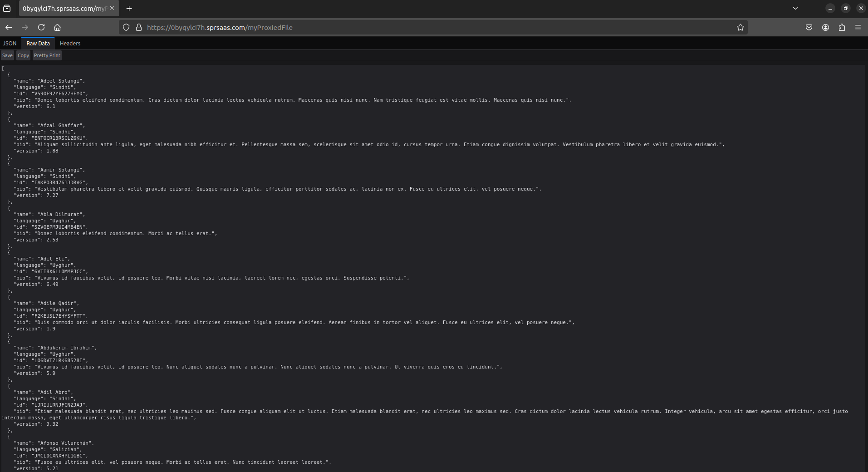Switch to the JSON viewer tab
This screenshot has height=472, width=868.
tap(10, 44)
